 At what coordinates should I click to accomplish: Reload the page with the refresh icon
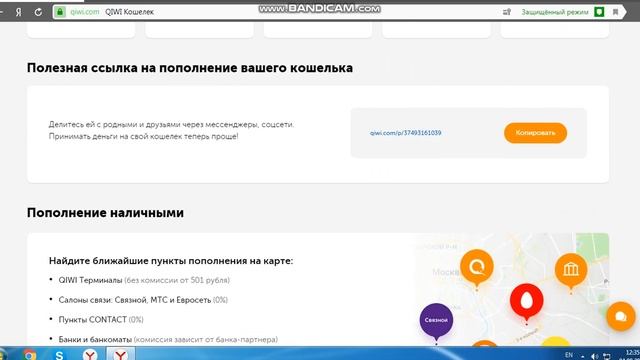click(x=38, y=12)
